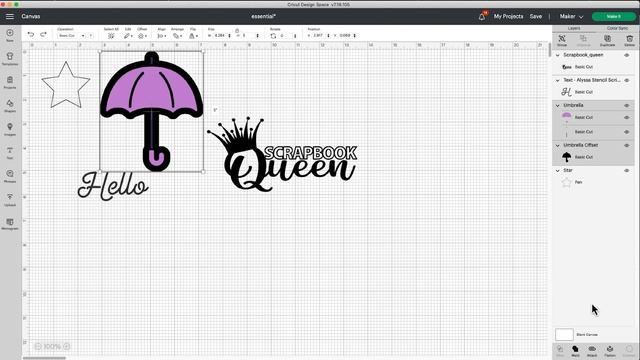
Task: Hide the Text - Alyssa Stencil Script layer
Action: point(627,80)
